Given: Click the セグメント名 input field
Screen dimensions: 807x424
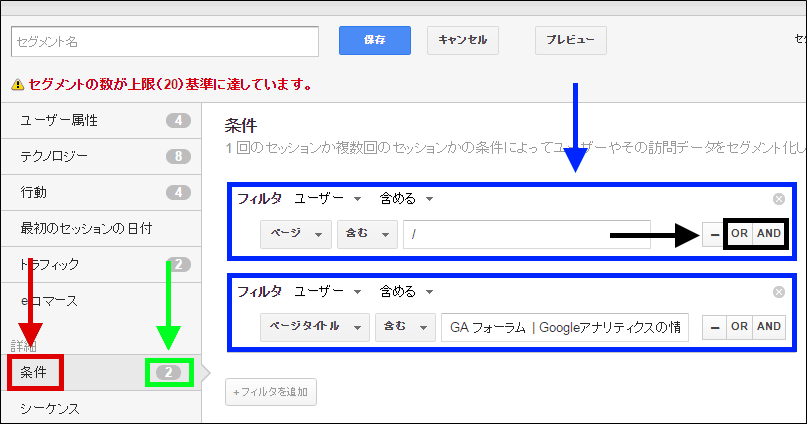Looking at the screenshot, I should coord(165,41).
